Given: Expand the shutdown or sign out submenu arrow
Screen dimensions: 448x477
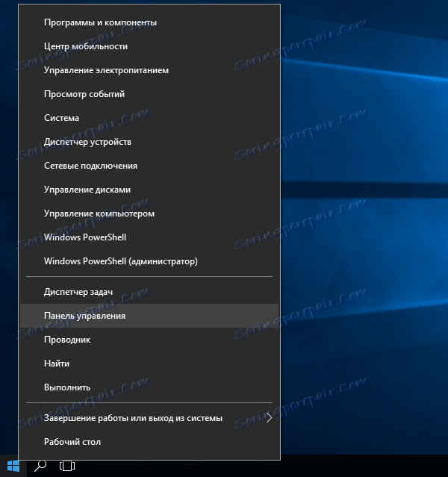Looking at the screenshot, I should point(269,418).
